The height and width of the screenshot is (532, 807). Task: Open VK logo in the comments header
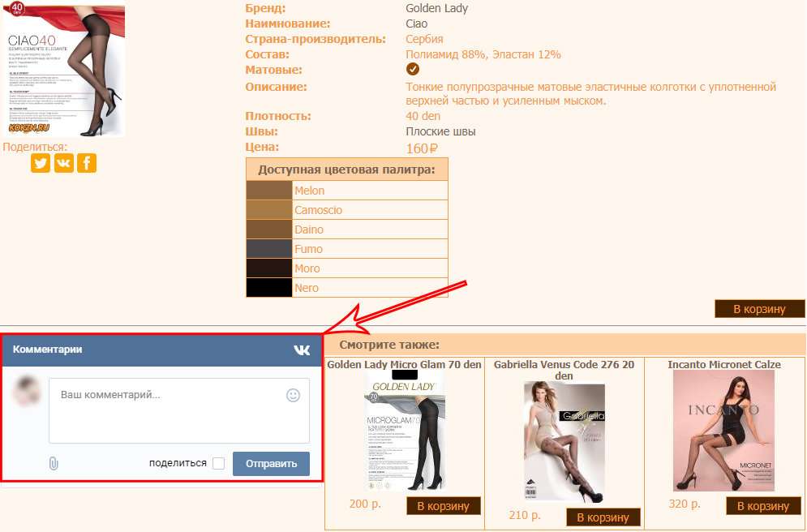tap(302, 350)
